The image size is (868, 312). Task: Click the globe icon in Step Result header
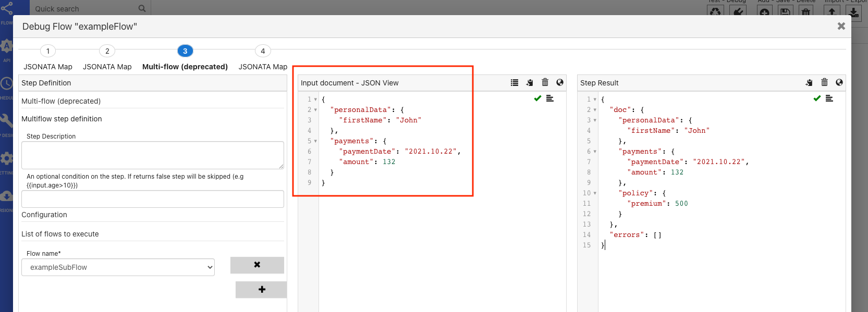click(839, 82)
